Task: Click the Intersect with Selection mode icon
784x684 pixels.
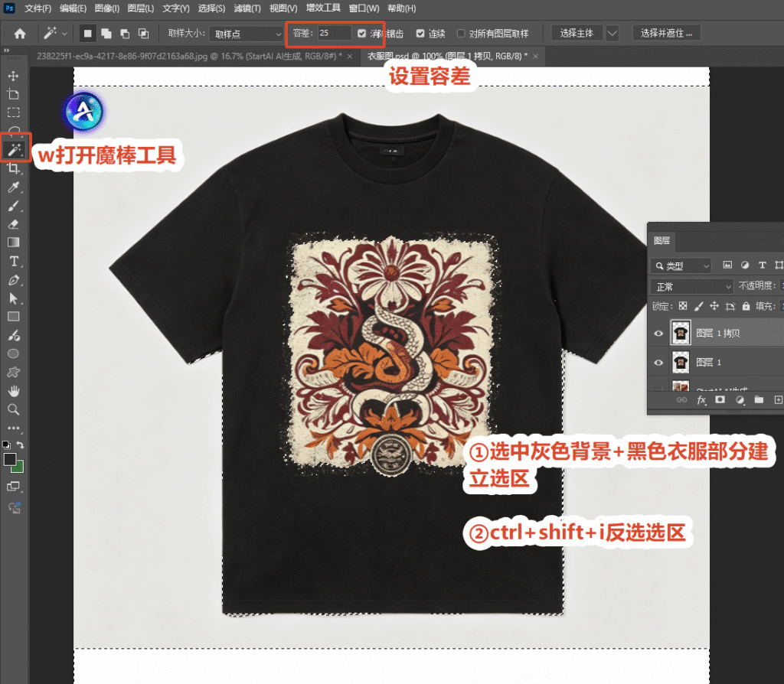Action: [143, 34]
